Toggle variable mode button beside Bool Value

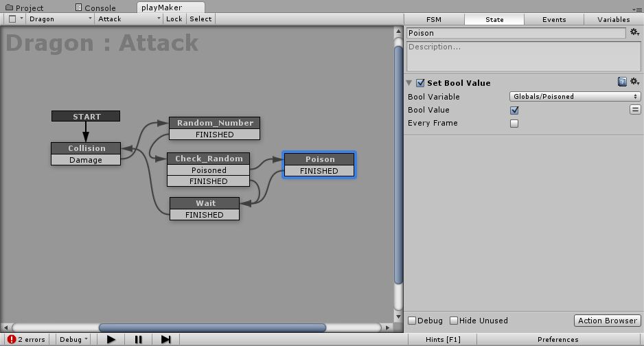pos(635,110)
